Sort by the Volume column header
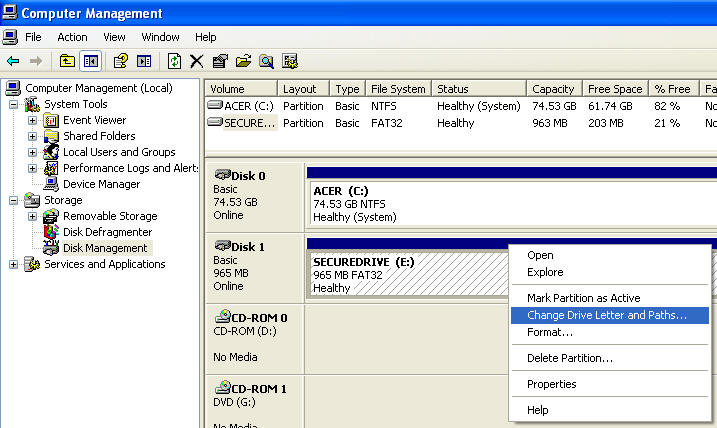Screen dimensions: 717x428 click(241, 89)
